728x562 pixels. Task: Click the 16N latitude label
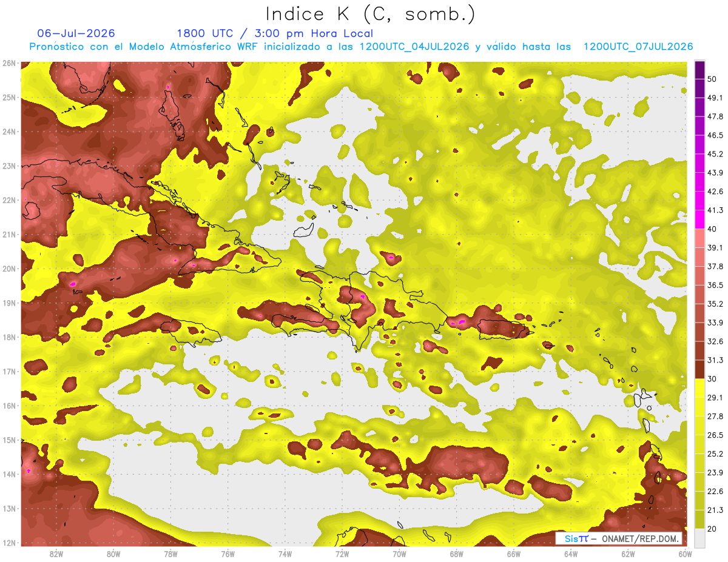click(x=9, y=406)
